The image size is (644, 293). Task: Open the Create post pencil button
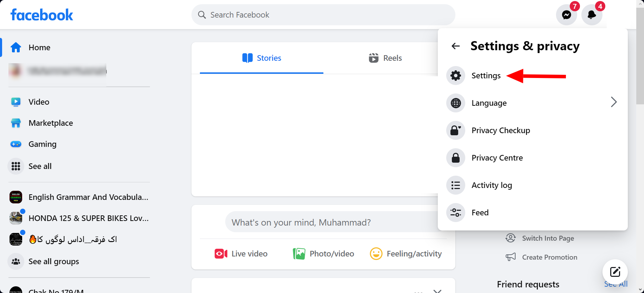point(615,272)
